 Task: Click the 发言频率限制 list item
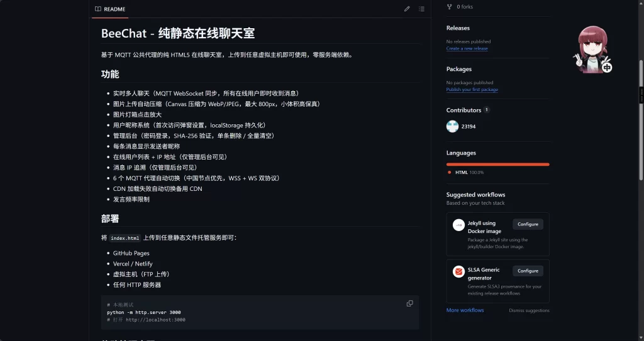coord(131,200)
